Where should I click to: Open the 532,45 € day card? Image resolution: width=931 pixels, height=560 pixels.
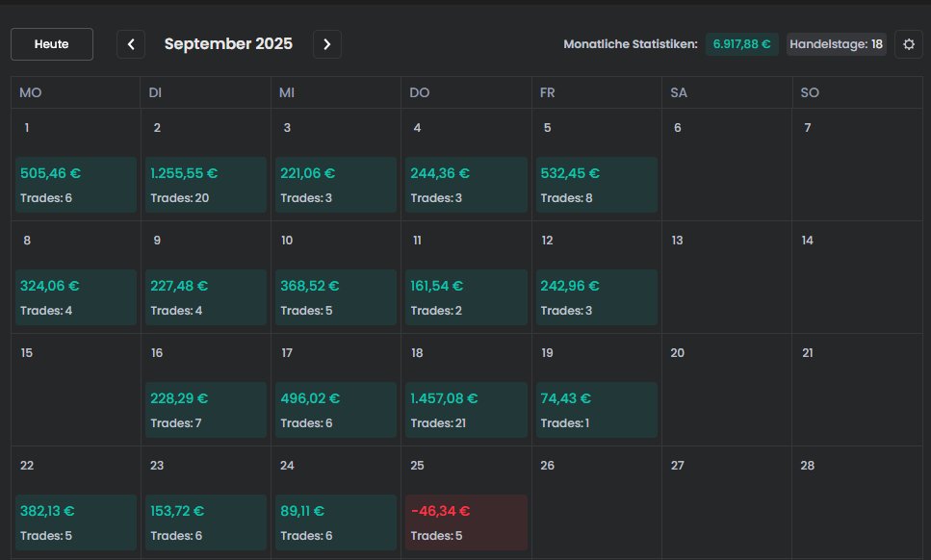(597, 185)
